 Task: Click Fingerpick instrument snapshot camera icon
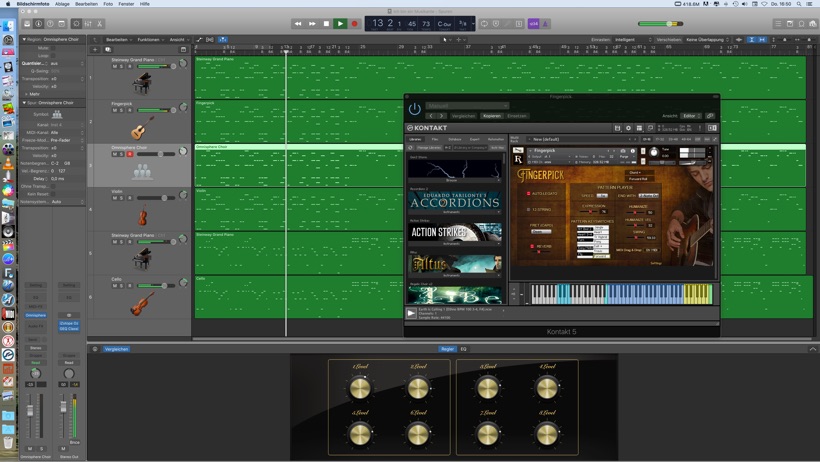pos(622,151)
